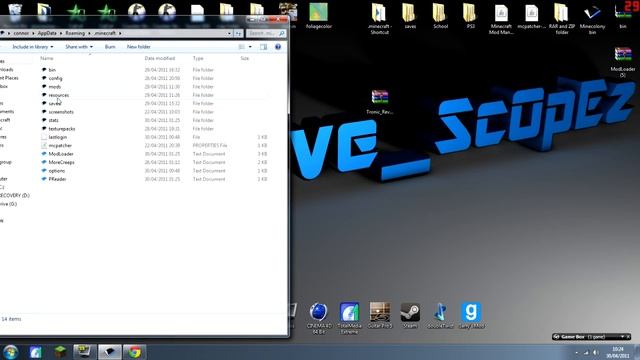This screenshot has height=360, width=640.
Task: Select the Garry's Mod desktop icon
Action: click(471, 315)
